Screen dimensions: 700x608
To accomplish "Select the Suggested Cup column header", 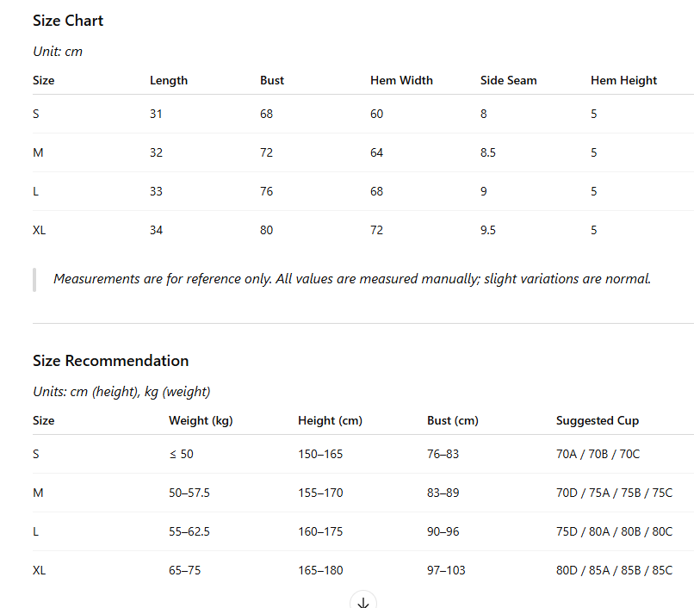I will 598,420.
